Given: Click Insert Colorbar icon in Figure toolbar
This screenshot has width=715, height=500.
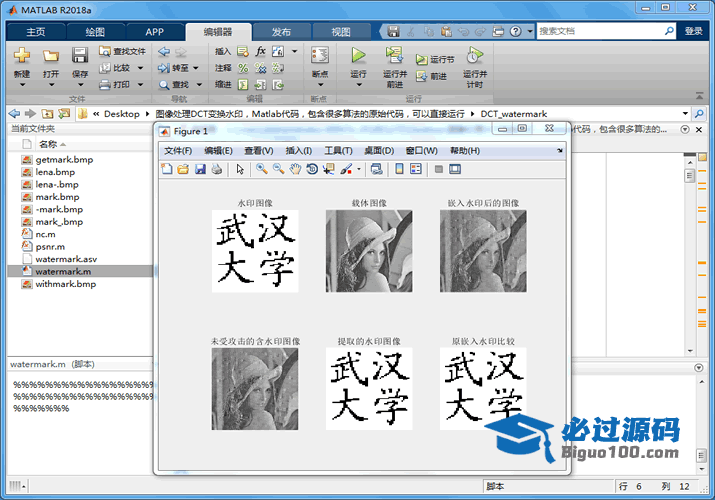Looking at the screenshot, I should (399, 169).
